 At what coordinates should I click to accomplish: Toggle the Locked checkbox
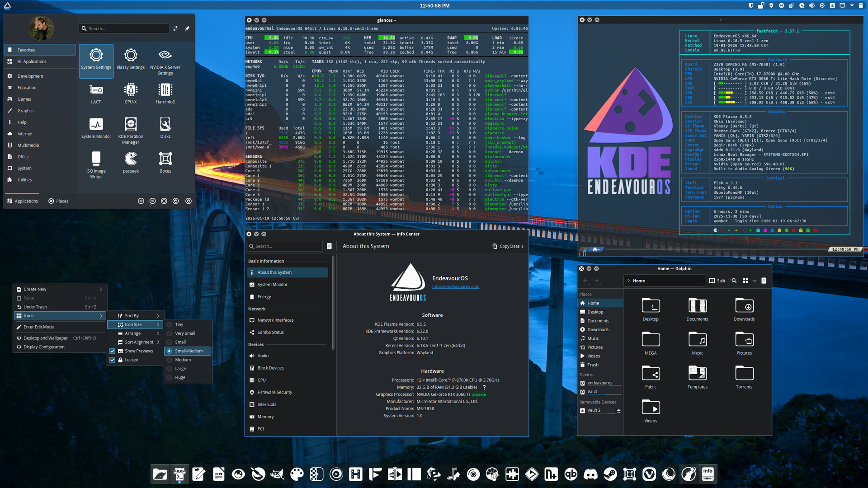click(x=112, y=360)
